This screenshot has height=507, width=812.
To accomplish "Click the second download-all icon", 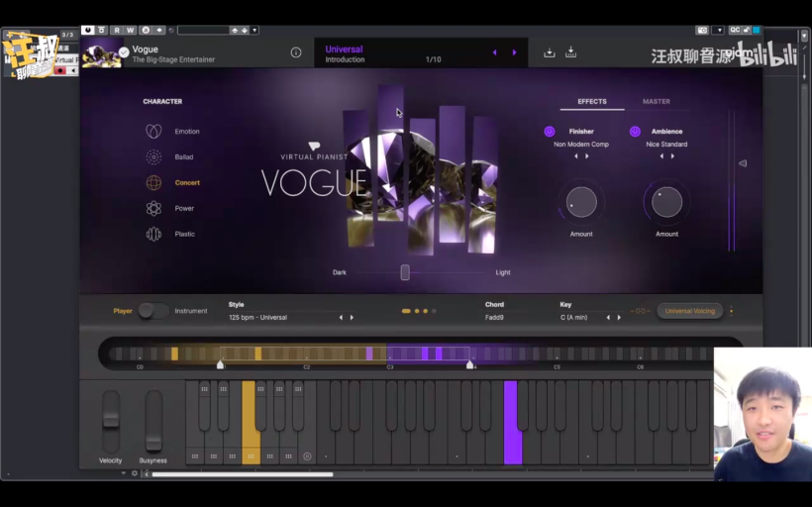I will 570,51.
